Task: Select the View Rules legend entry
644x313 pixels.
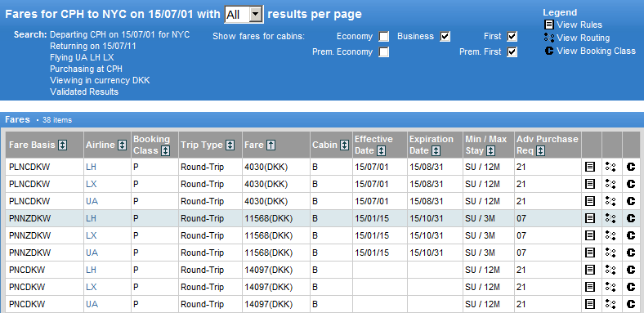Action: (x=573, y=25)
